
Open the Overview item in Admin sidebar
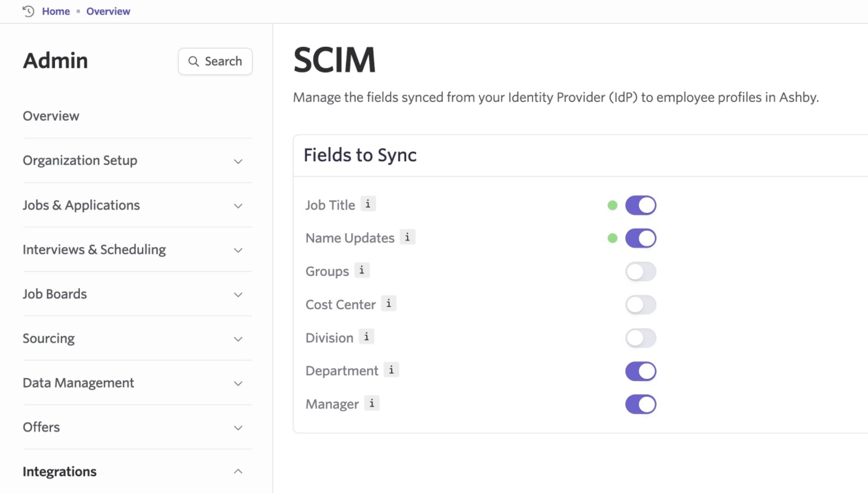(51, 116)
